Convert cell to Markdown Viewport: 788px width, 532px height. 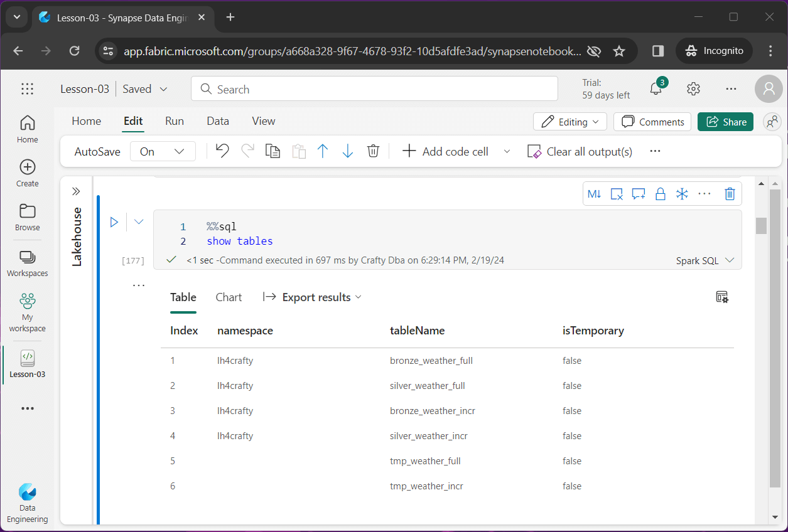(594, 194)
